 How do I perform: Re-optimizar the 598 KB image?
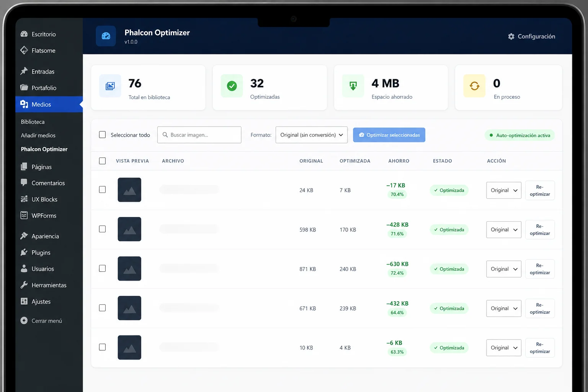point(540,230)
